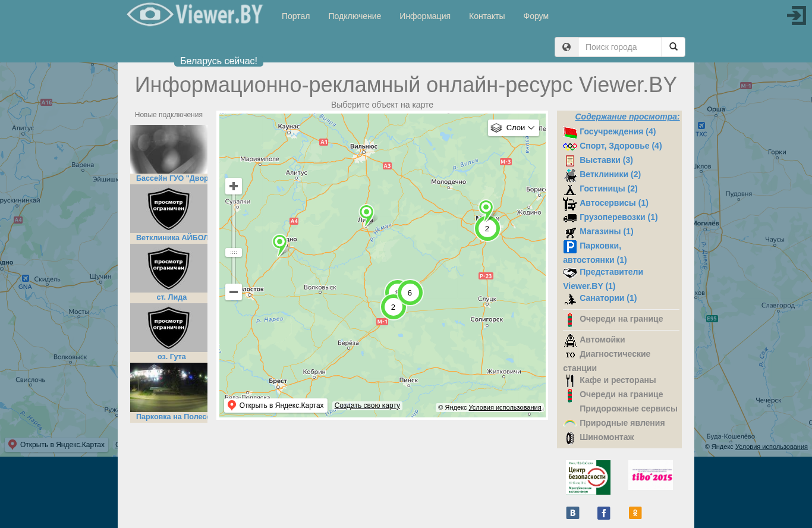
Task: Open the Слои layers dropdown on map
Action: (x=514, y=128)
